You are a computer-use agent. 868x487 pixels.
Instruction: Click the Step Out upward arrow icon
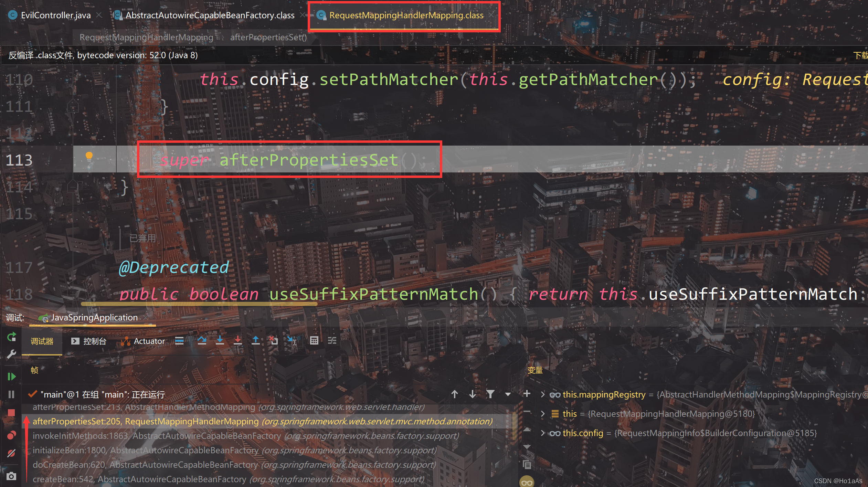256,341
